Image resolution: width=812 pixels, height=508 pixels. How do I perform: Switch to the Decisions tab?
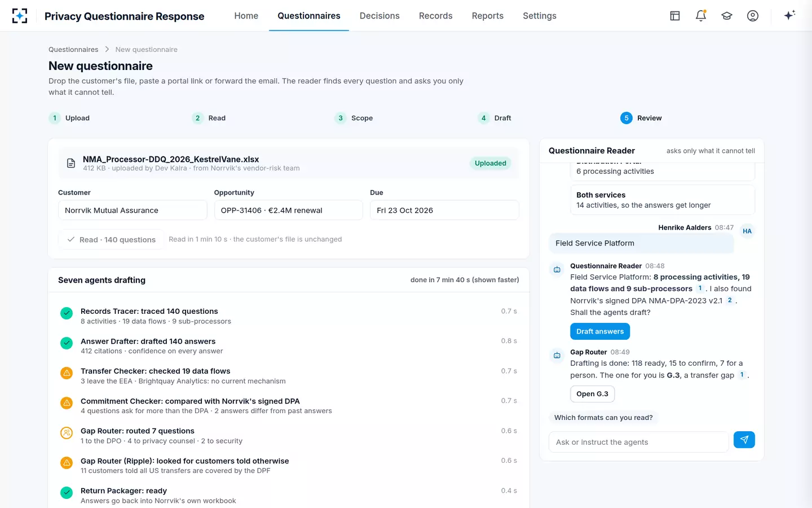point(379,16)
